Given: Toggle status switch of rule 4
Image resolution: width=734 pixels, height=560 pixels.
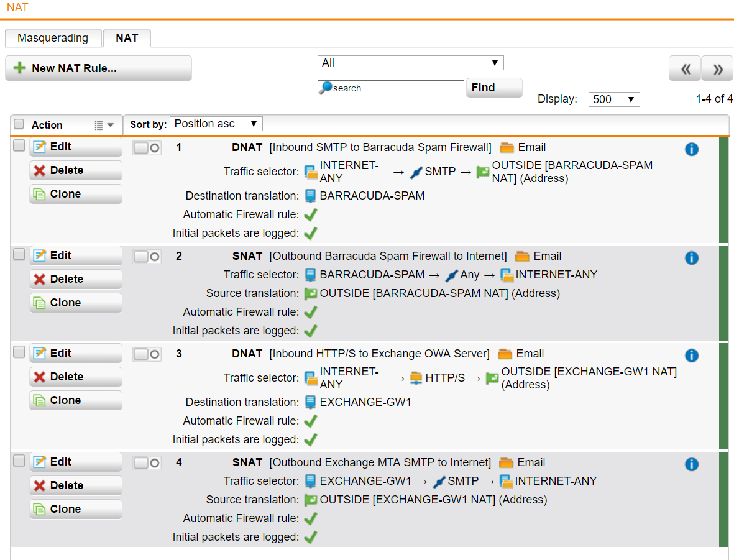Looking at the screenshot, I should (147, 463).
